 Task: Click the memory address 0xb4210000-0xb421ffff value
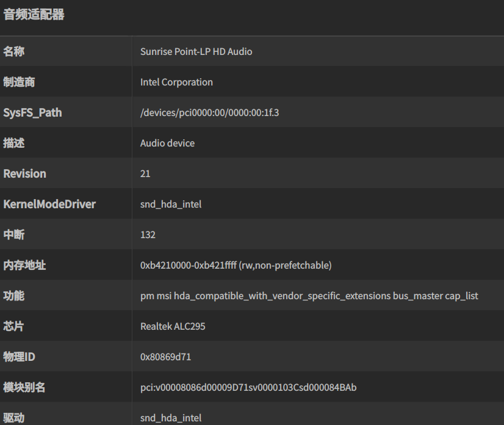click(x=236, y=265)
